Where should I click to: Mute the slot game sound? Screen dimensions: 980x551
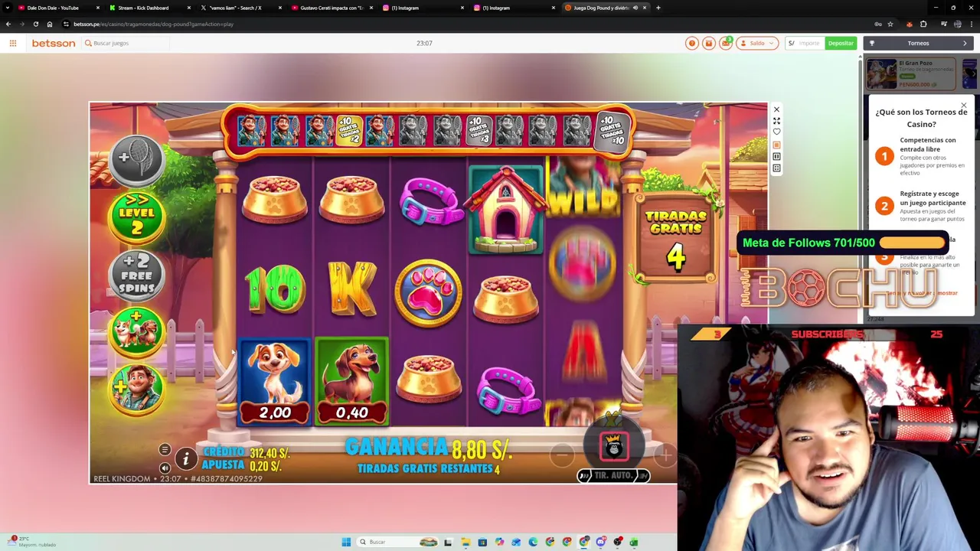(x=165, y=468)
